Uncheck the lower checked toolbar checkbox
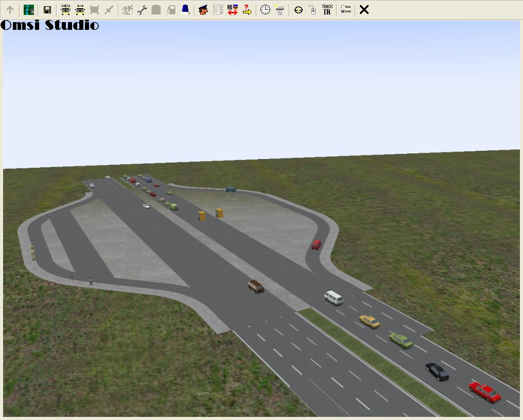 pos(343,12)
